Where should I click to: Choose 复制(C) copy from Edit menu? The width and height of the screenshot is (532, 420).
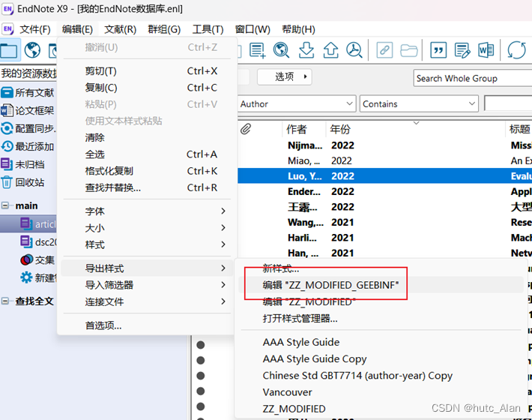148,88
